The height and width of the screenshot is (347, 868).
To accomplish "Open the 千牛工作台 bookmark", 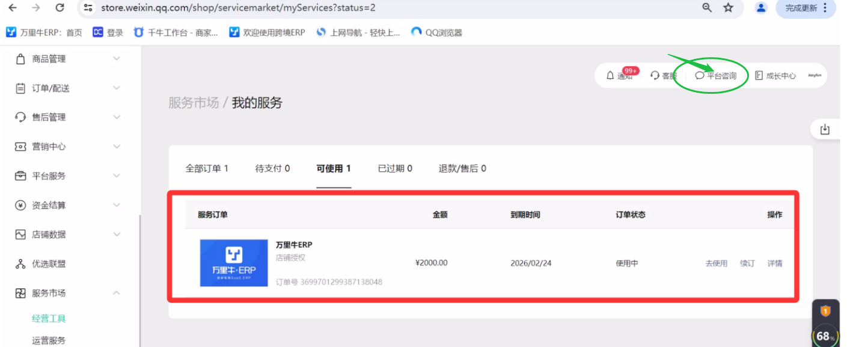I will tap(176, 32).
